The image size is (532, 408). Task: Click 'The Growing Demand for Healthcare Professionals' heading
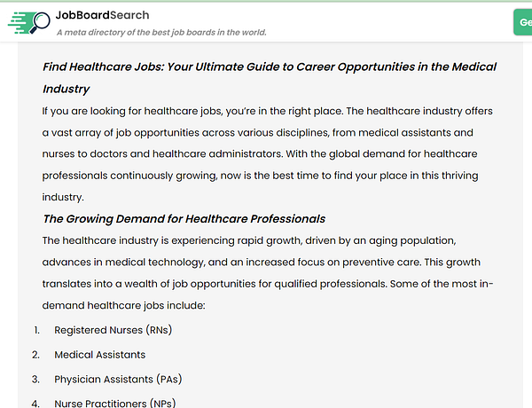coord(184,218)
